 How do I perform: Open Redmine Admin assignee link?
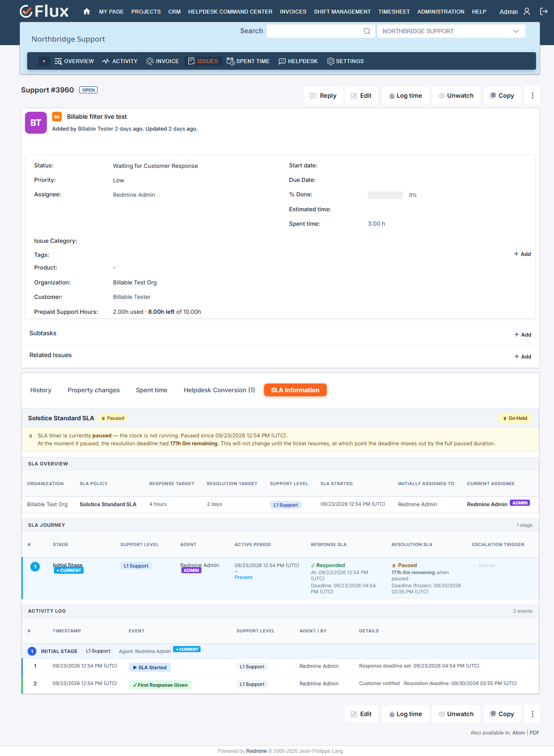click(x=134, y=195)
